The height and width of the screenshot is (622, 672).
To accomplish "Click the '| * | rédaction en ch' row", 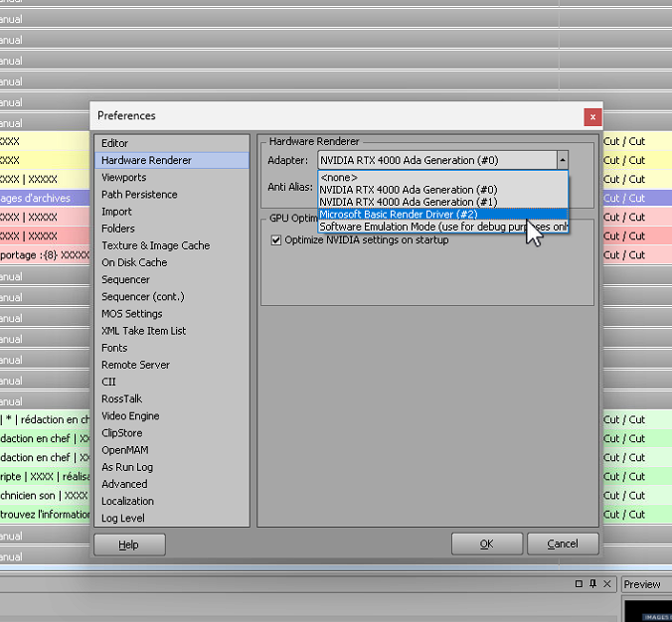I will (x=45, y=420).
